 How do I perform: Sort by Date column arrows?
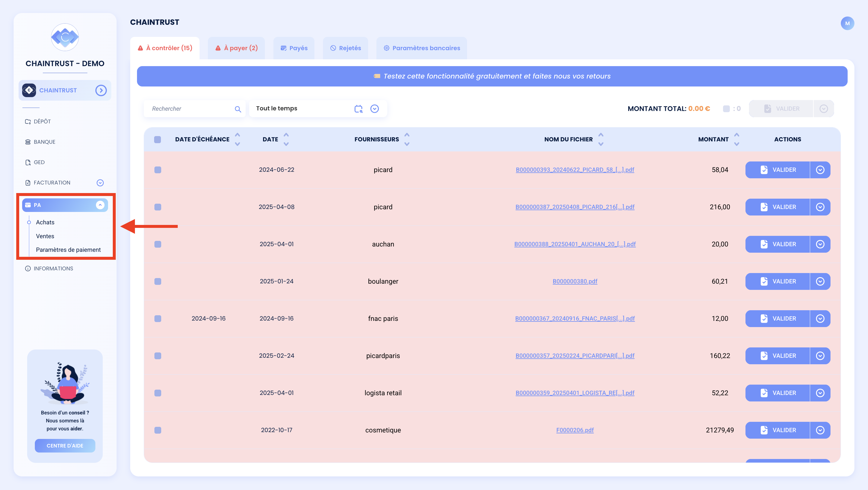coord(286,139)
